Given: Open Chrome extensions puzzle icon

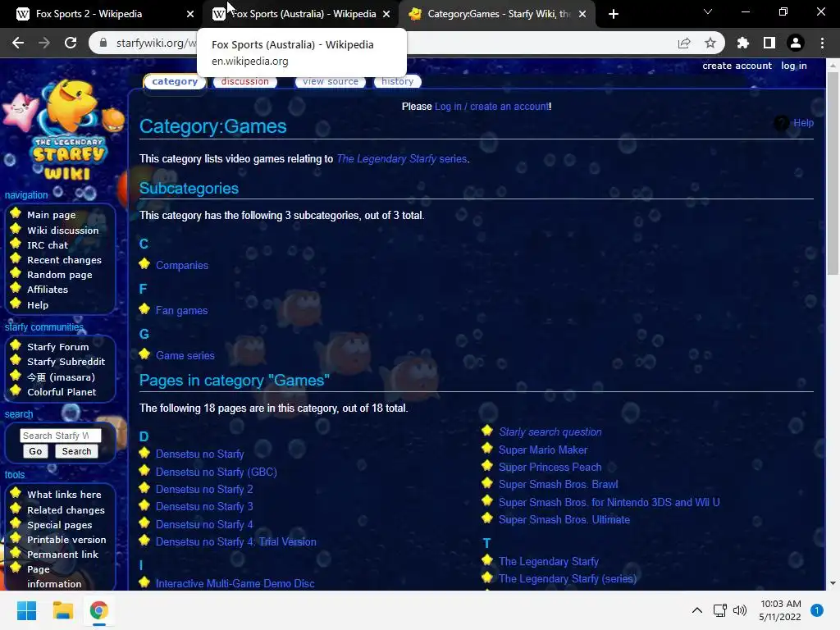Looking at the screenshot, I should pyautogui.click(x=742, y=43).
